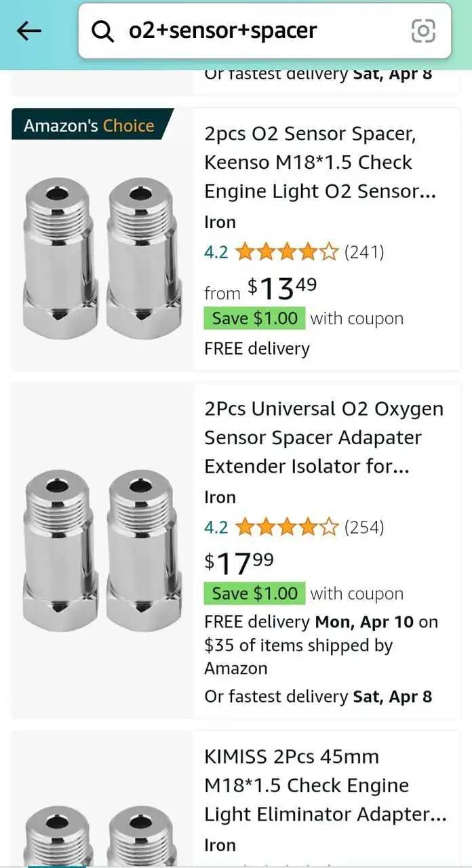Viewport: 472px width, 868px height.
Task: Tap the search magnifier icon
Action: (102, 31)
